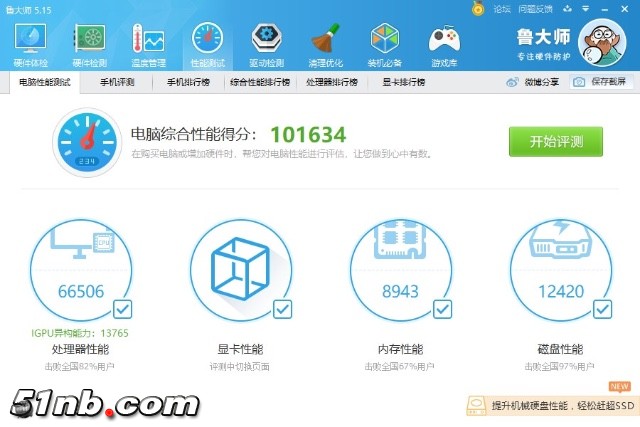Open 游戏库 game library controller
Image resolution: width=640 pixels, height=427 pixels.
(444, 45)
